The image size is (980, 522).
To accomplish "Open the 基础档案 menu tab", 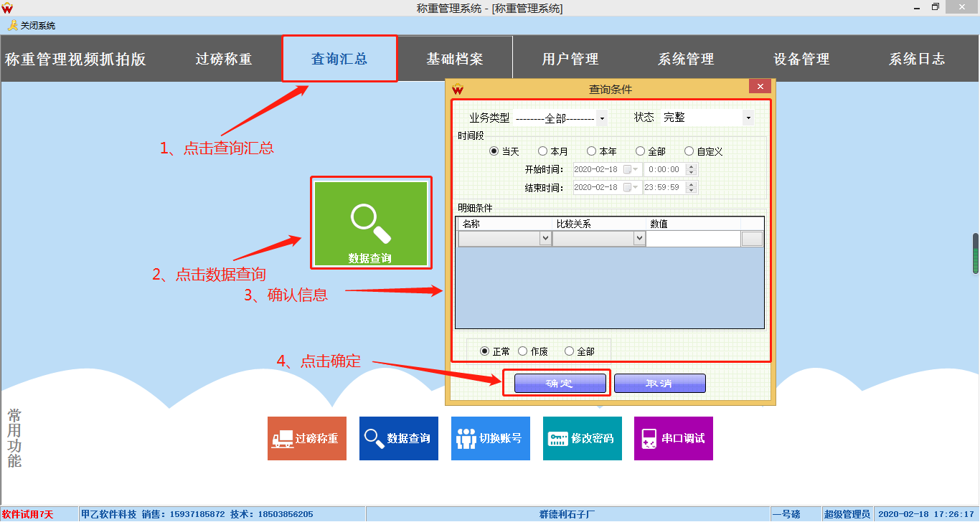I will click(x=455, y=59).
